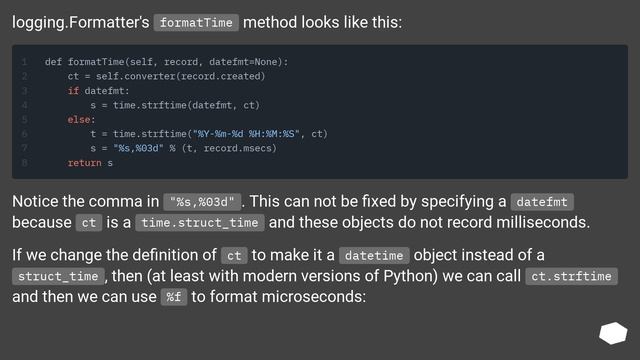Select the time.struct_time inline code chip
The image size is (640, 360).
200,223
